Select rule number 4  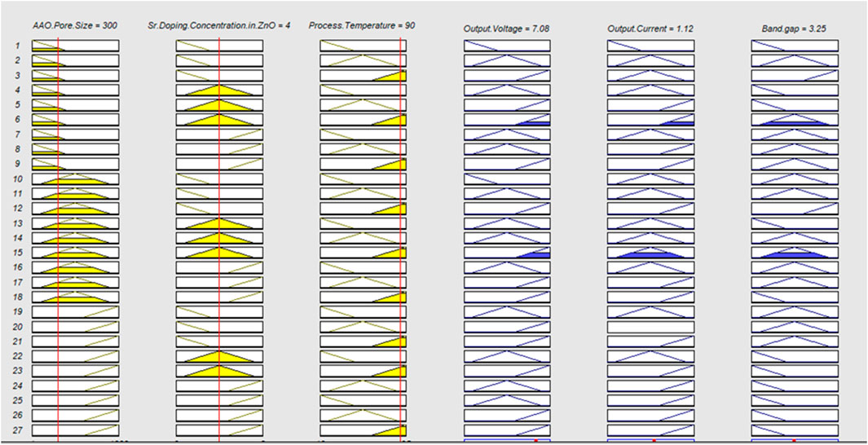[18, 90]
